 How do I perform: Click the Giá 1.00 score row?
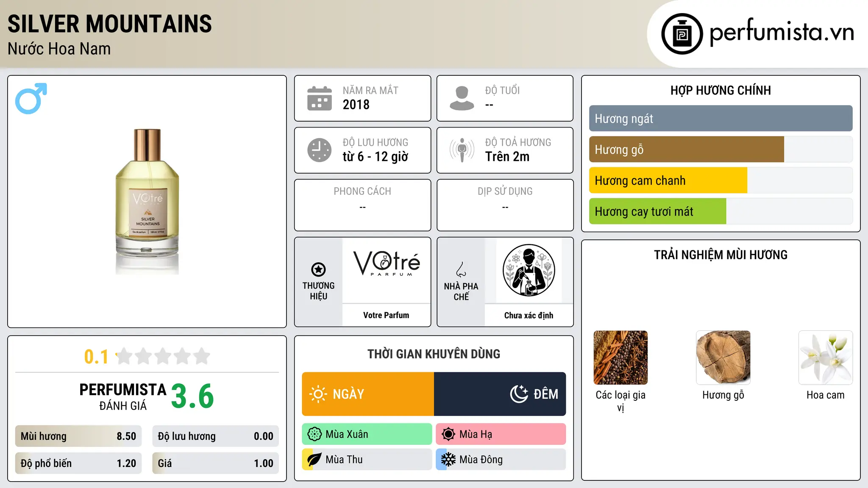[x=216, y=463]
